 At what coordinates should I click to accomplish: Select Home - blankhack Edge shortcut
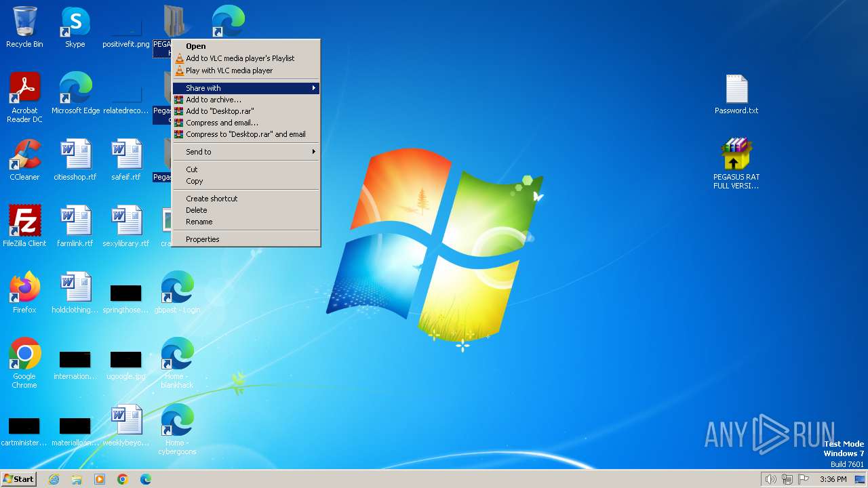tap(177, 363)
